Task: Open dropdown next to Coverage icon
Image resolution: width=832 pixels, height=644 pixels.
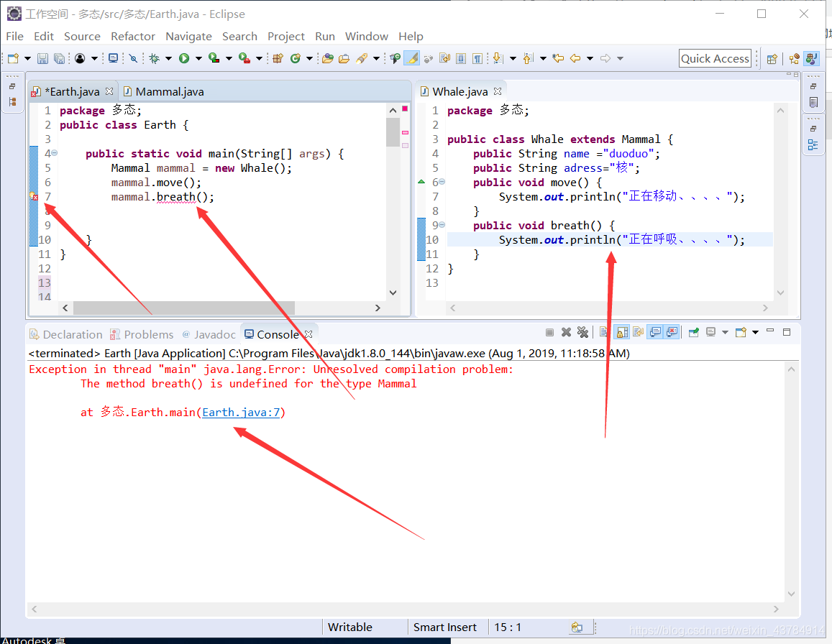Action: coord(229,58)
